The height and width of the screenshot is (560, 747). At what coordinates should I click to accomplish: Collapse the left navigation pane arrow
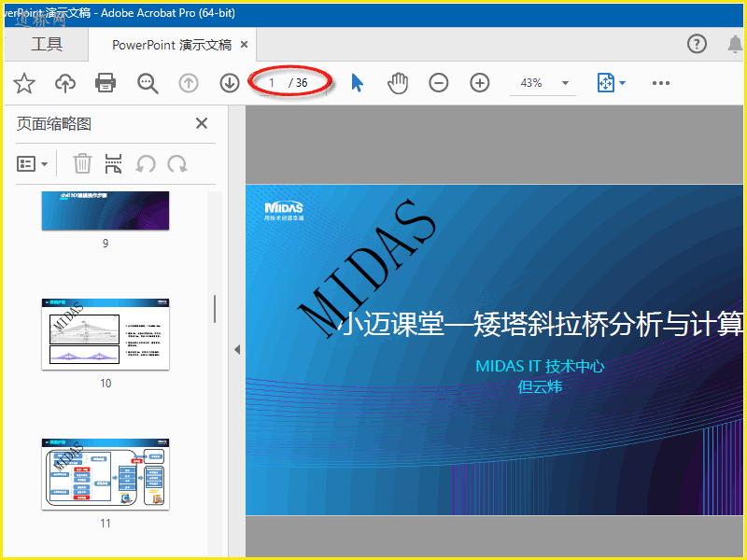click(x=237, y=349)
